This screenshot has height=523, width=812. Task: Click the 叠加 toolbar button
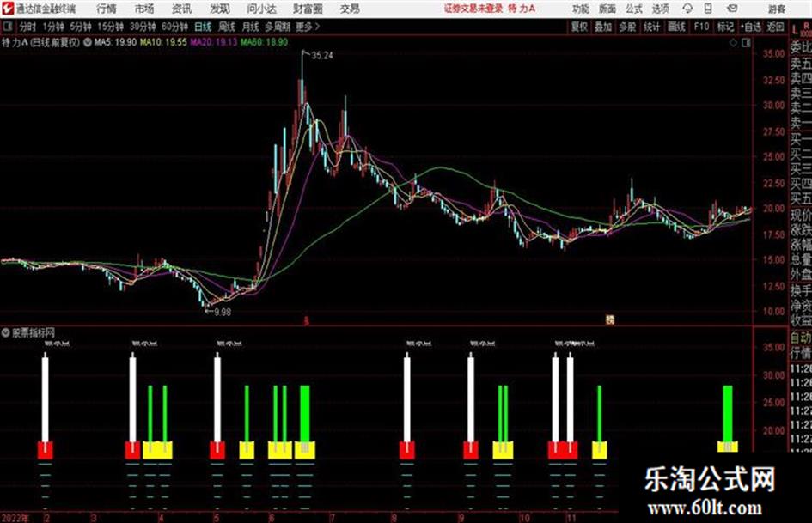pos(603,27)
